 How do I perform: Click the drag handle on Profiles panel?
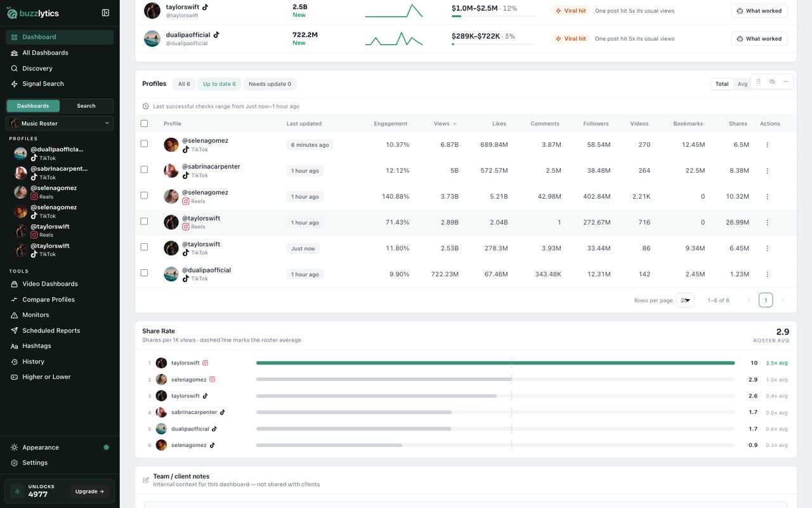click(x=758, y=82)
